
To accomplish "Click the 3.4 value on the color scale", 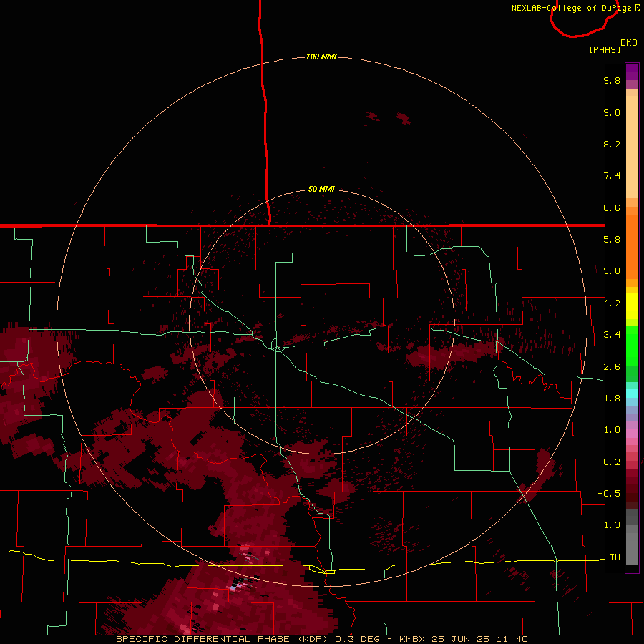I will 612,335.
